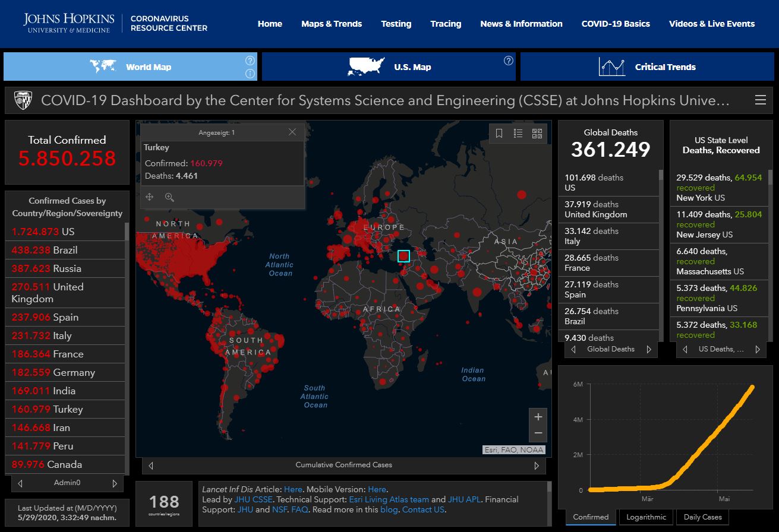Go to previous Admin0 list view
The image size is (779, 532).
20,483
